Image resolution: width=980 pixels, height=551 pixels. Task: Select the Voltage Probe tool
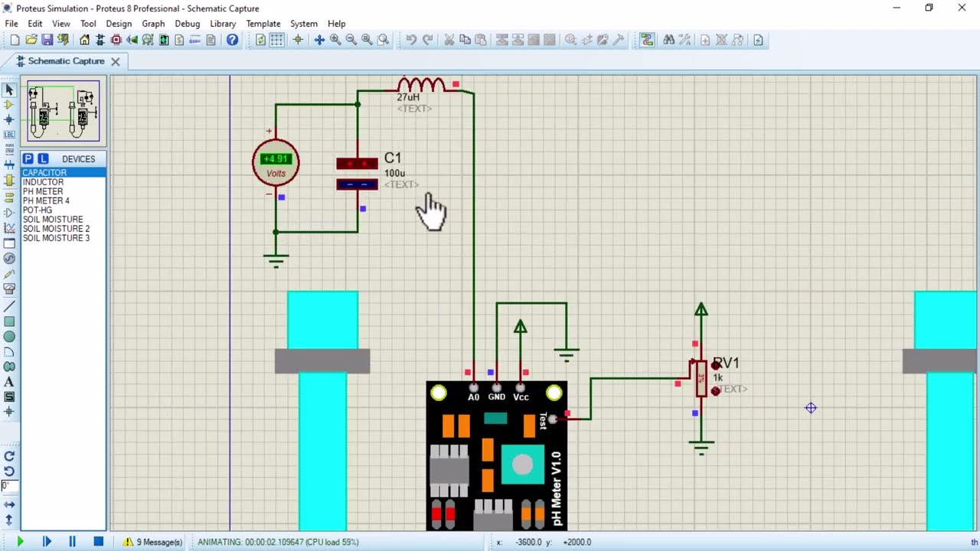click(x=10, y=275)
